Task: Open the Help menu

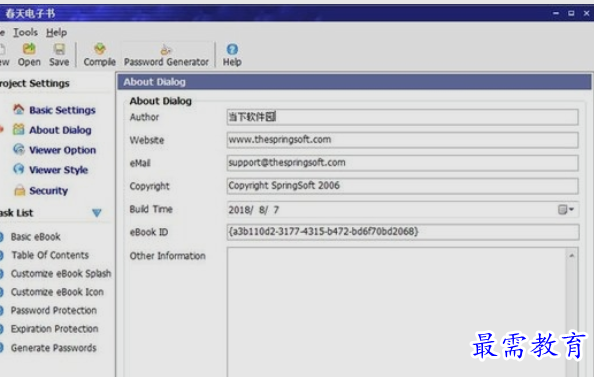Action: 56,32
